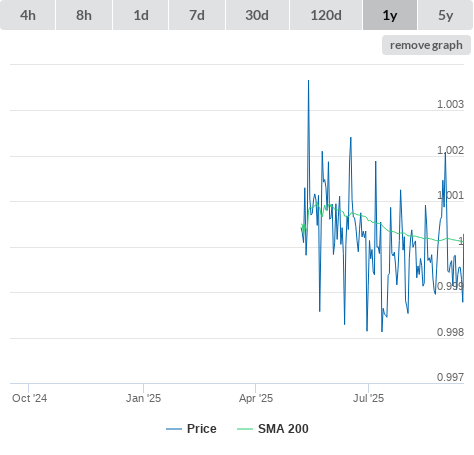Switch to the 30d range tab
Image resolution: width=474 pixels, height=455 pixels.
(257, 15)
